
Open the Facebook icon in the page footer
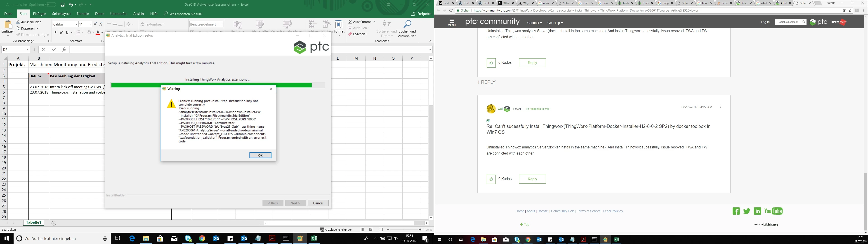[736, 211]
